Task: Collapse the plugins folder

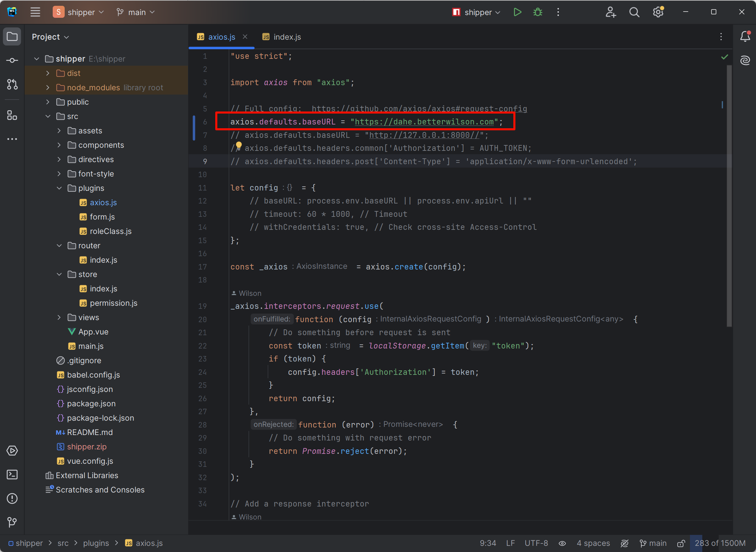Action: click(59, 188)
